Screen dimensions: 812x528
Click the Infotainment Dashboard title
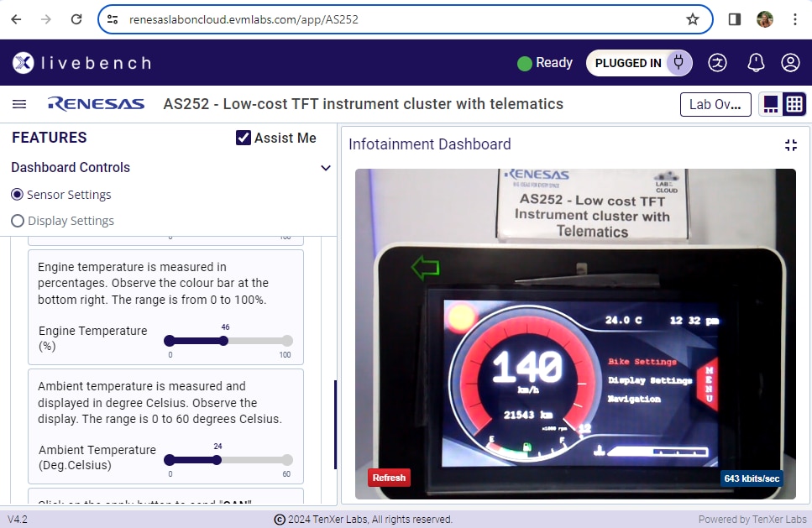click(x=430, y=144)
